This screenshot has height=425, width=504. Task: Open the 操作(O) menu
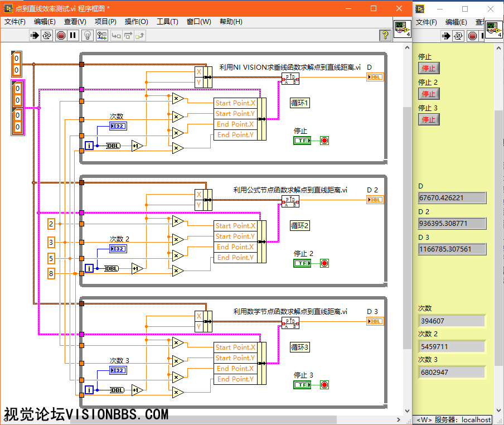136,22
